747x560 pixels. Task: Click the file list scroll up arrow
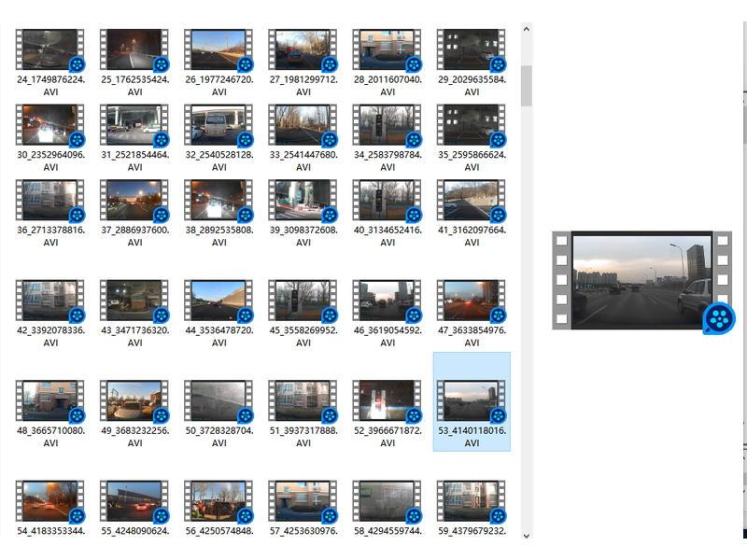point(527,29)
